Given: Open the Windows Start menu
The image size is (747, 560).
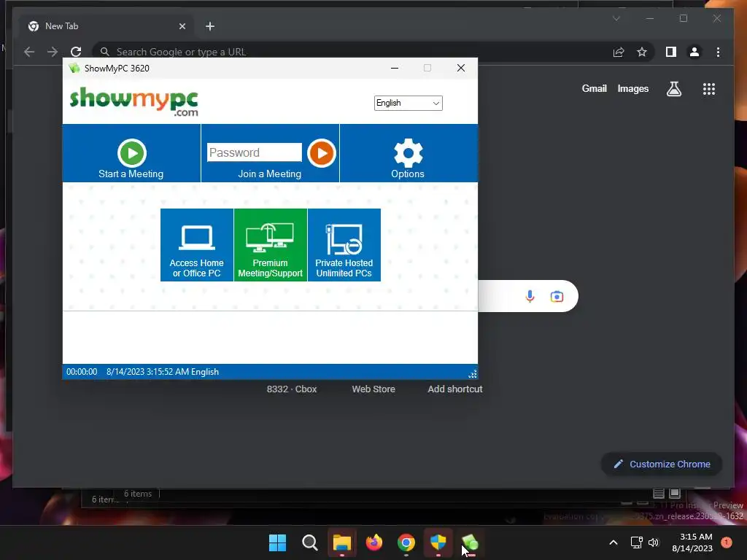Looking at the screenshot, I should pyautogui.click(x=277, y=542).
